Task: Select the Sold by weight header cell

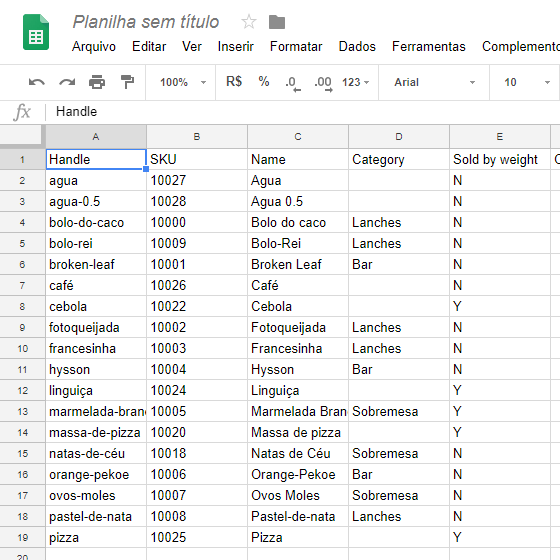Action: point(500,159)
